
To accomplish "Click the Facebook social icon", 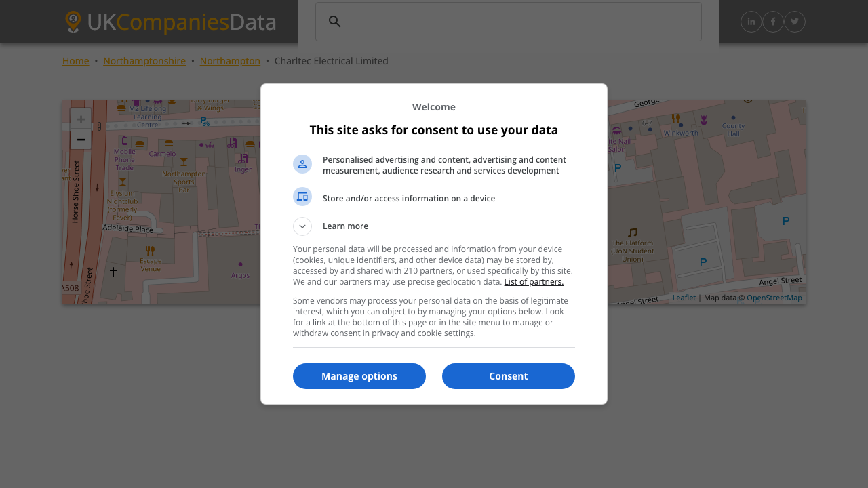I will coord(773,22).
